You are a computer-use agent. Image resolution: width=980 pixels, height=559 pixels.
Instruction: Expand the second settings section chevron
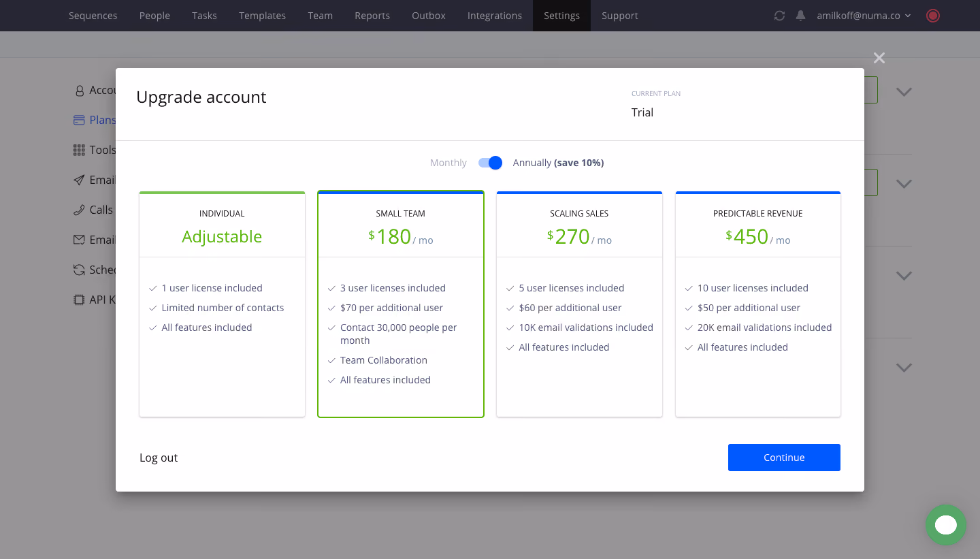pyautogui.click(x=904, y=183)
